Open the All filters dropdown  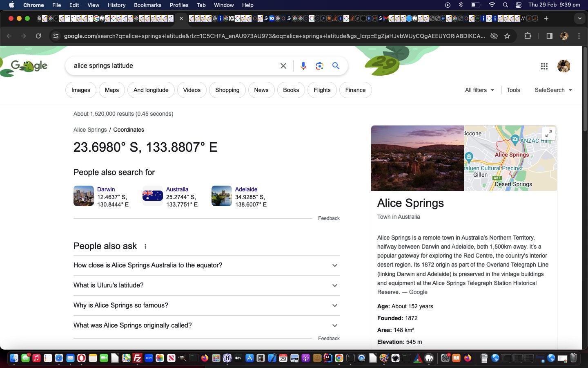coord(479,90)
